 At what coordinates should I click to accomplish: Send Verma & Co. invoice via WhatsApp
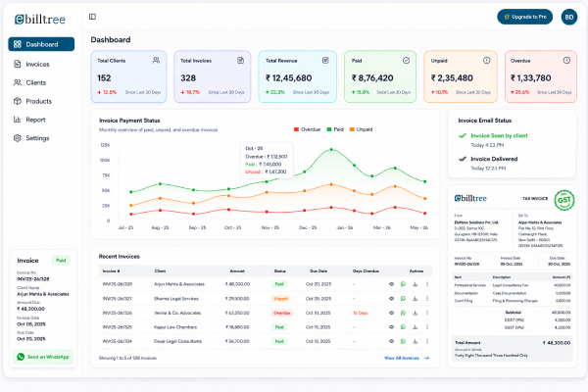(403, 313)
